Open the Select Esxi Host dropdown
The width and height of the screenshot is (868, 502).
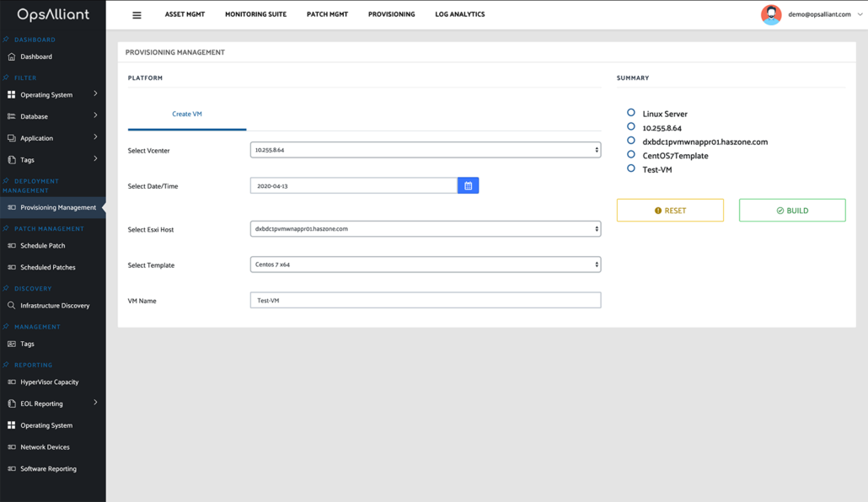[426, 228]
